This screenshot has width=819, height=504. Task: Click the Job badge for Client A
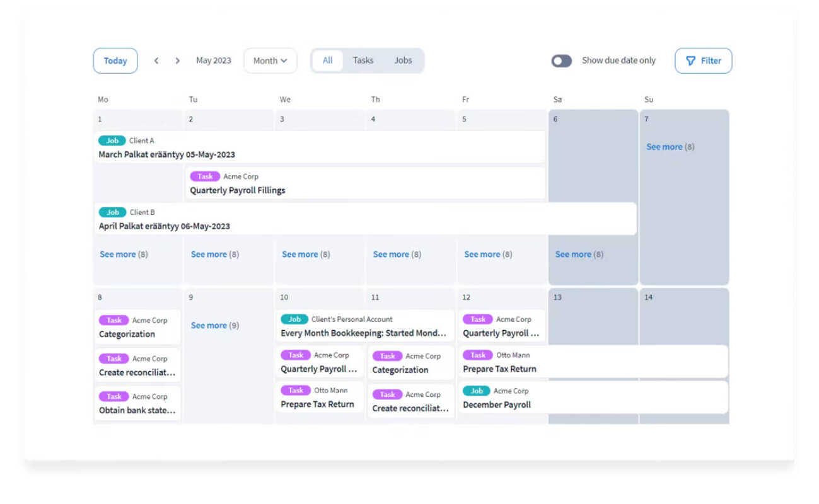coord(112,140)
